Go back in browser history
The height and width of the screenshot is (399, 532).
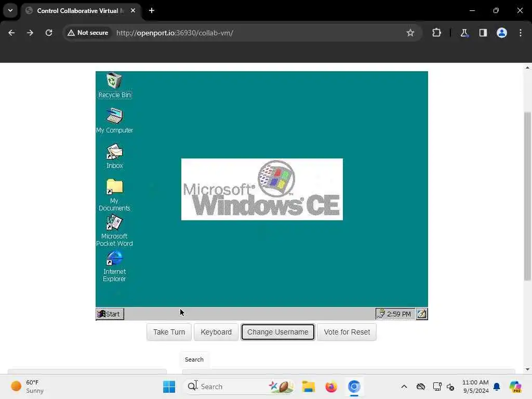click(11, 33)
